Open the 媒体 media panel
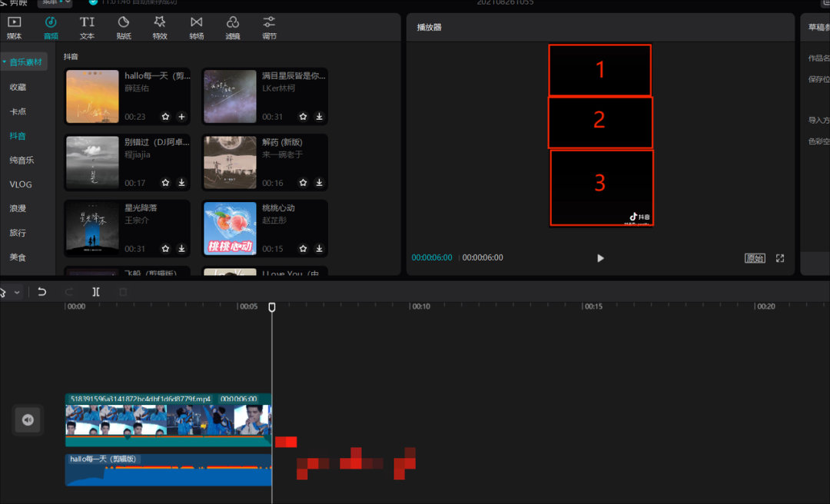Viewport: 830px width, 504px height. (x=15, y=28)
